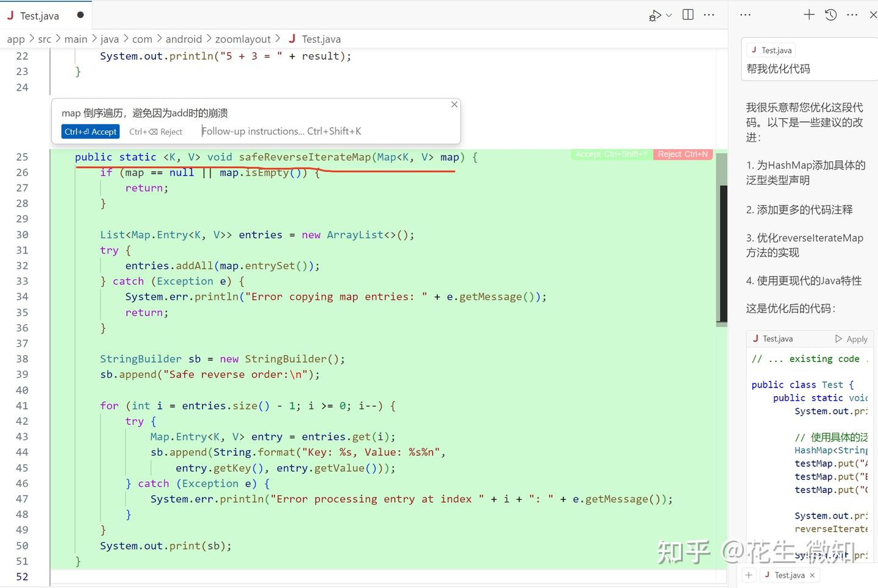This screenshot has width=878, height=588.
Task: Click the Follow-up instructions input field
Action: point(282,131)
